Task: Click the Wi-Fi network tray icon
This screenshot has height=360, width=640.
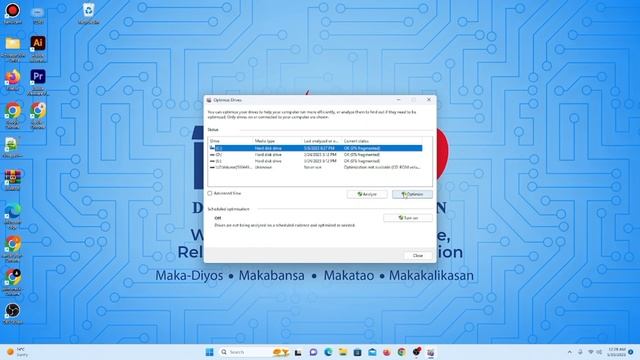Action: pos(591,352)
